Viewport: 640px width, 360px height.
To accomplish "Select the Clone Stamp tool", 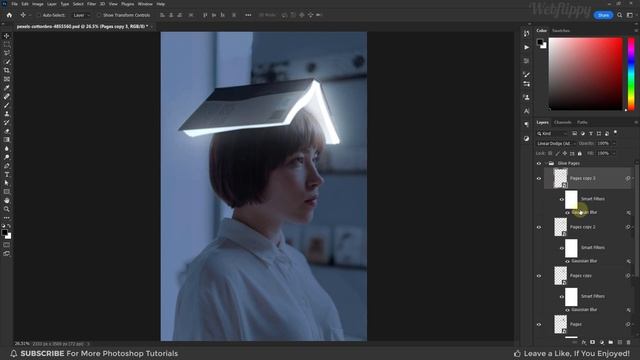I will click(7, 114).
